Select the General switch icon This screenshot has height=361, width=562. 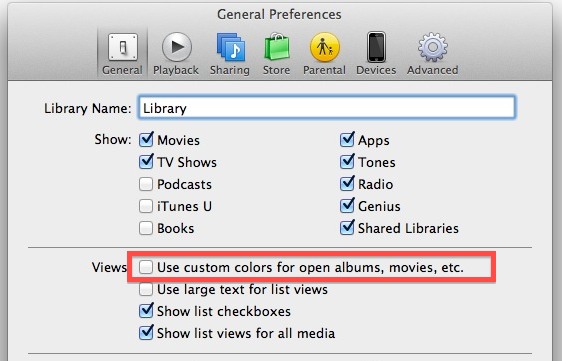123,47
